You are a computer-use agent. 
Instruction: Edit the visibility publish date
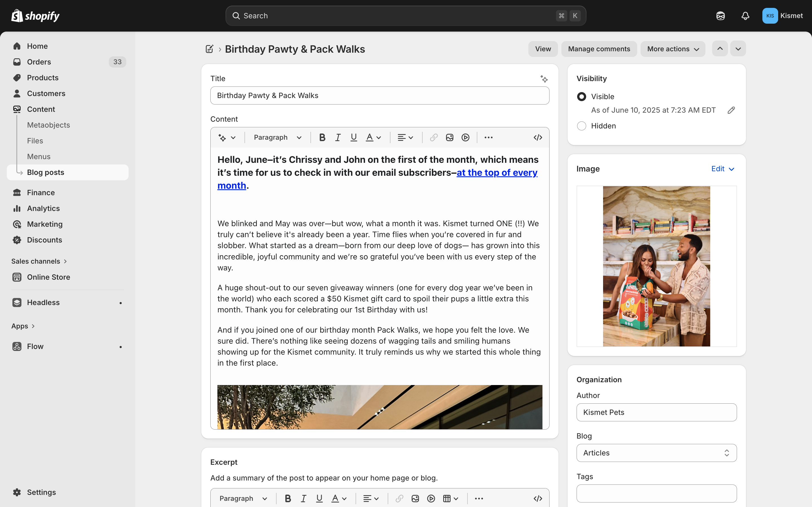[x=731, y=110]
